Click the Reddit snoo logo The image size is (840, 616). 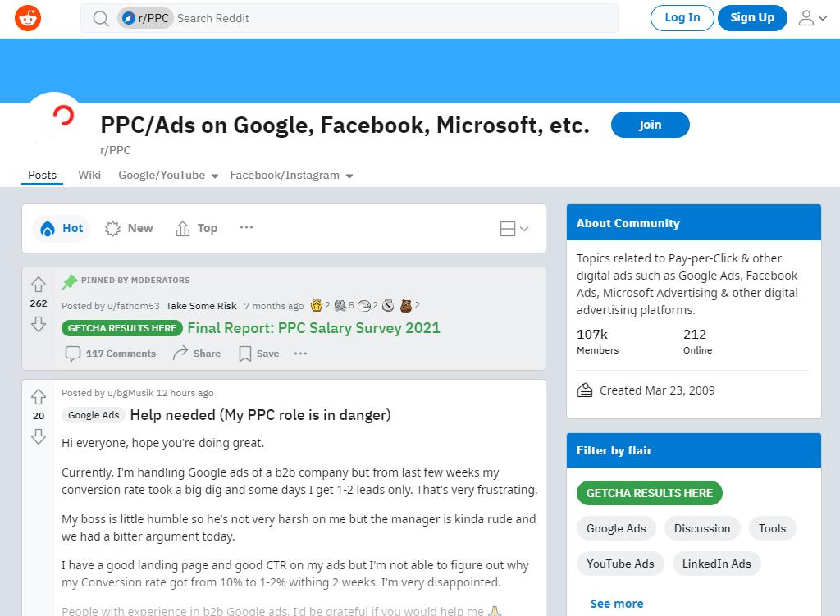pos(27,17)
